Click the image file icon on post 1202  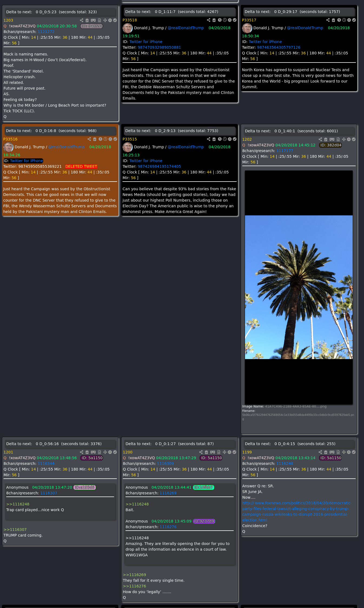(338, 139)
